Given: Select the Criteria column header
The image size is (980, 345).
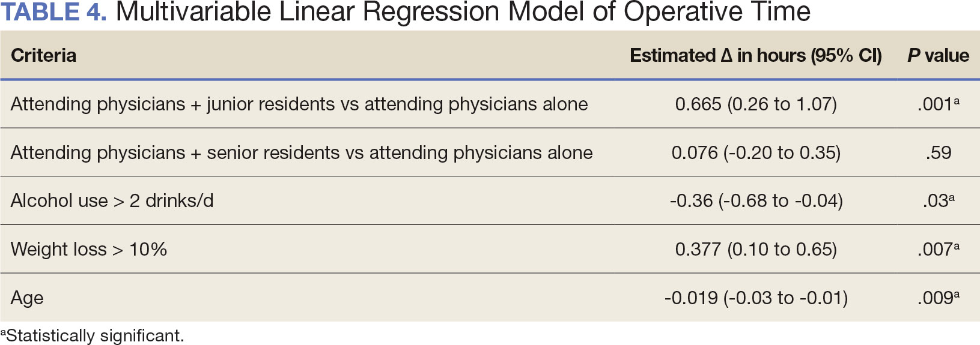Looking at the screenshot, I should tap(43, 56).
